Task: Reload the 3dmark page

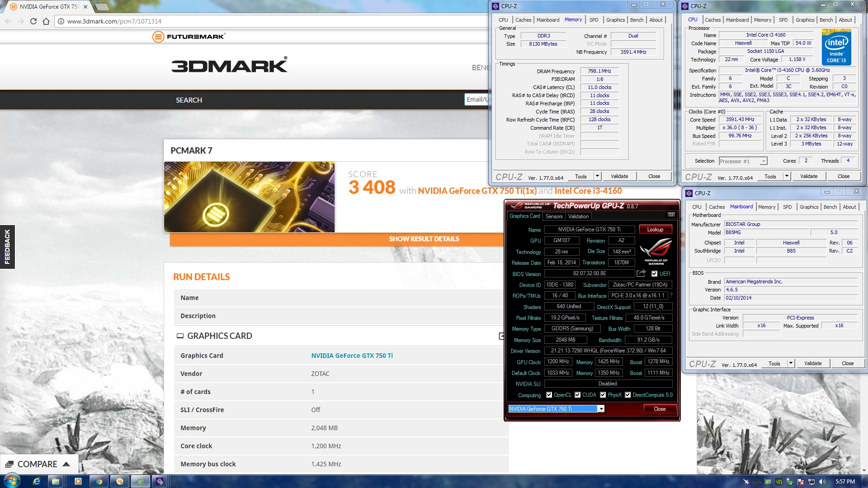Action: 33,21
